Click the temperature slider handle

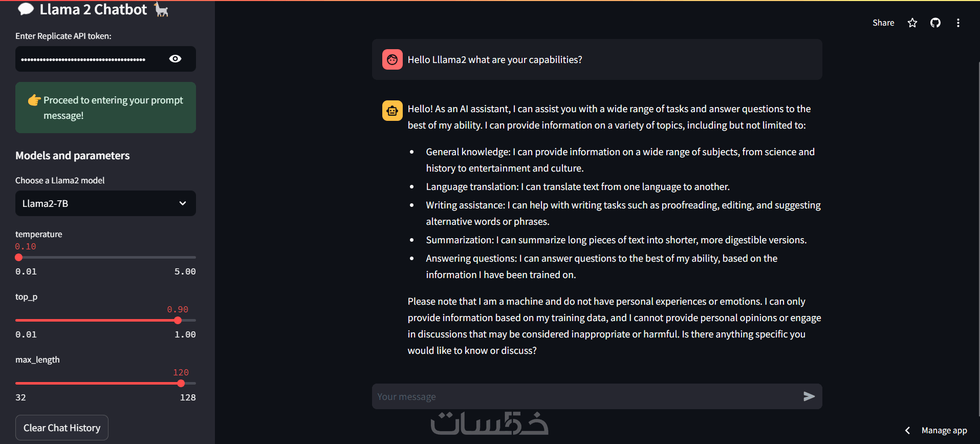pyautogui.click(x=19, y=258)
